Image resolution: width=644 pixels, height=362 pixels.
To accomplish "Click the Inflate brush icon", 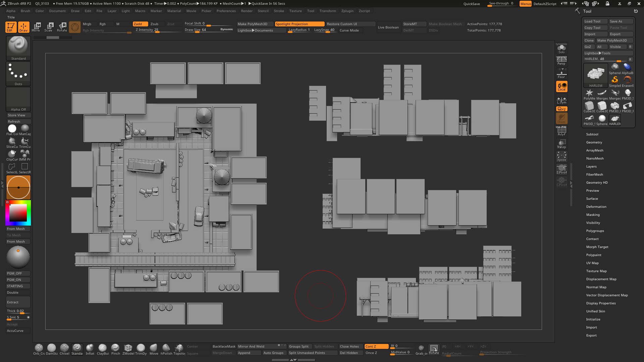I will pos(90,348).
